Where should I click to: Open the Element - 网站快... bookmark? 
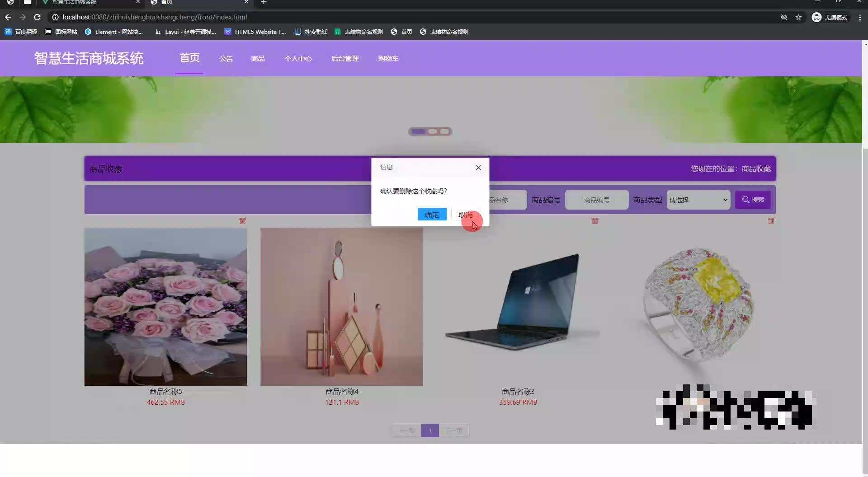[x=114, y=32]
